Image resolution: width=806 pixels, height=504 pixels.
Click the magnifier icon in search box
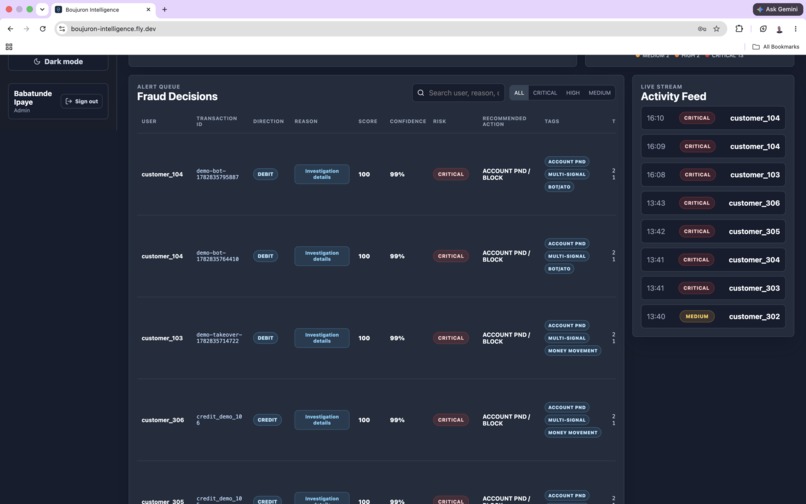420,93
